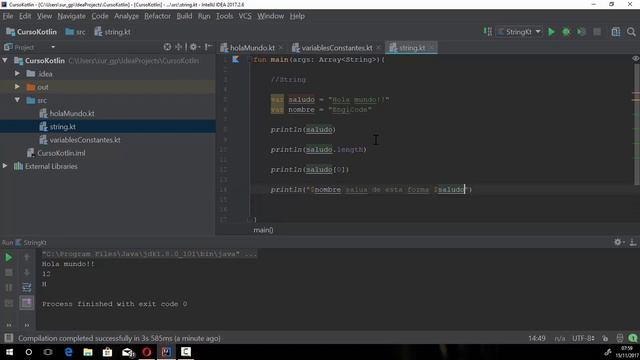The image size is (640, 360).
Task: Click the main() breadcrumb below the editor
Action: (x=263, y=230)
